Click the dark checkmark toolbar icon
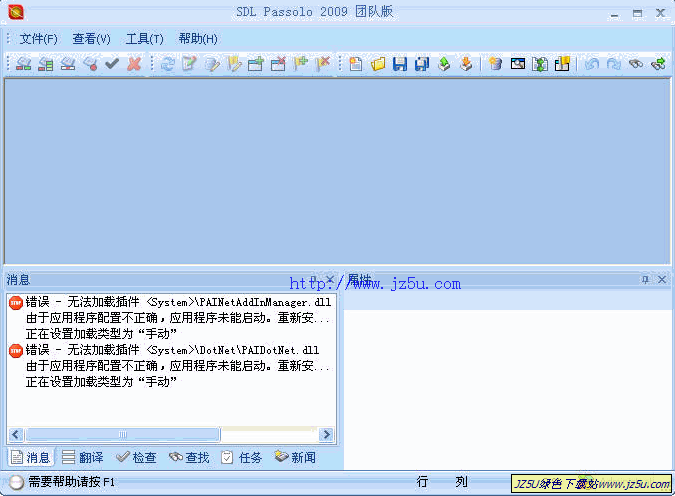Screen dimensions: 675x496 click(x=112, y=64)
